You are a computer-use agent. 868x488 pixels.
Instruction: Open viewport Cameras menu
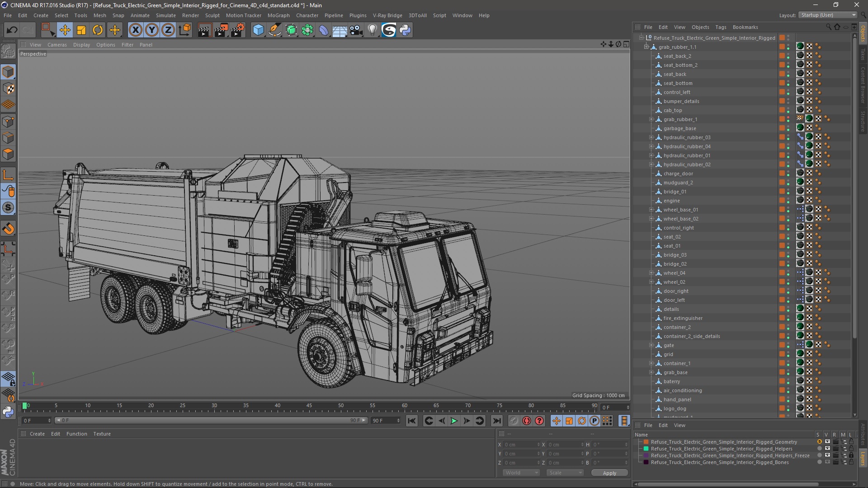pos(57,45)
